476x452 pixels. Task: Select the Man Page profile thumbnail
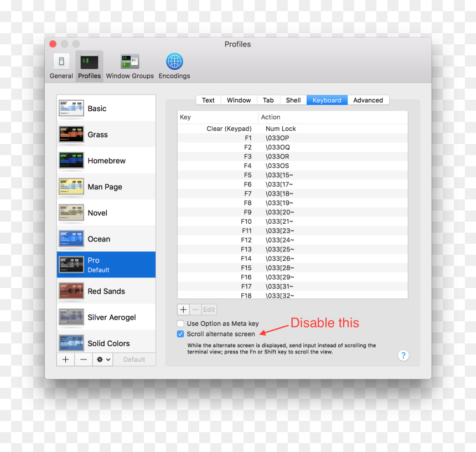(71, 187)
